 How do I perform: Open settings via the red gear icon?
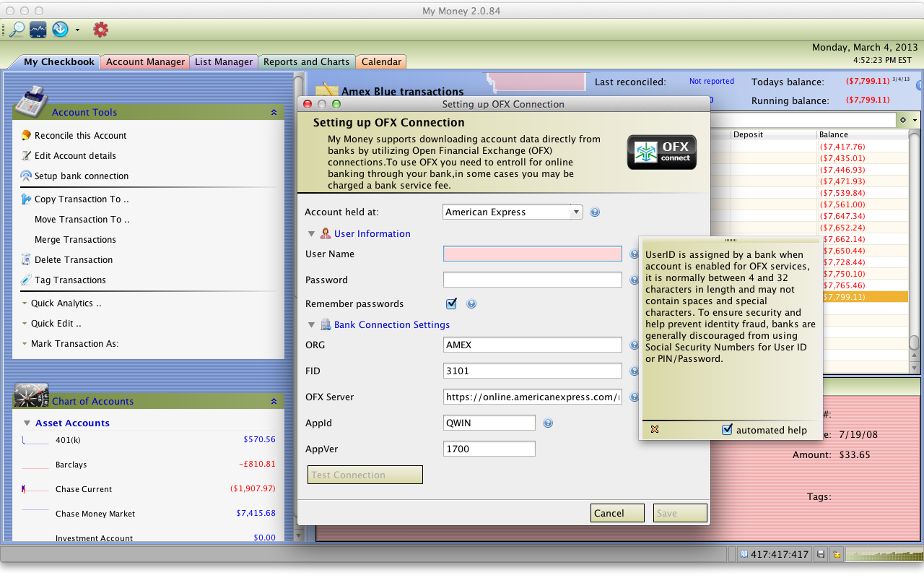click(100, 30)
